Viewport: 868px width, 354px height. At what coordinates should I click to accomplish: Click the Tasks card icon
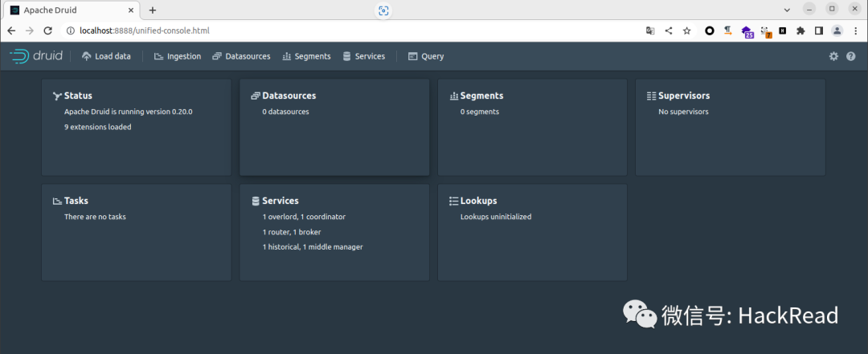coord(56,201)
